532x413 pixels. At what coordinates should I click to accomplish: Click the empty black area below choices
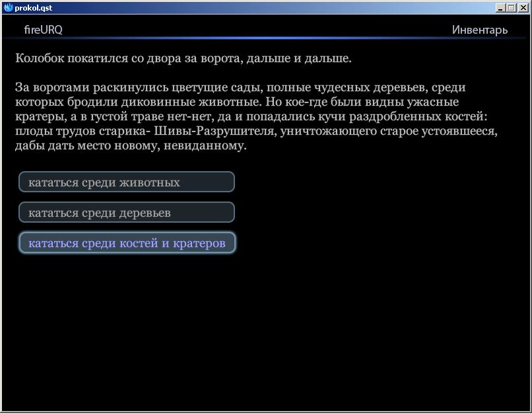pos(264,330)
